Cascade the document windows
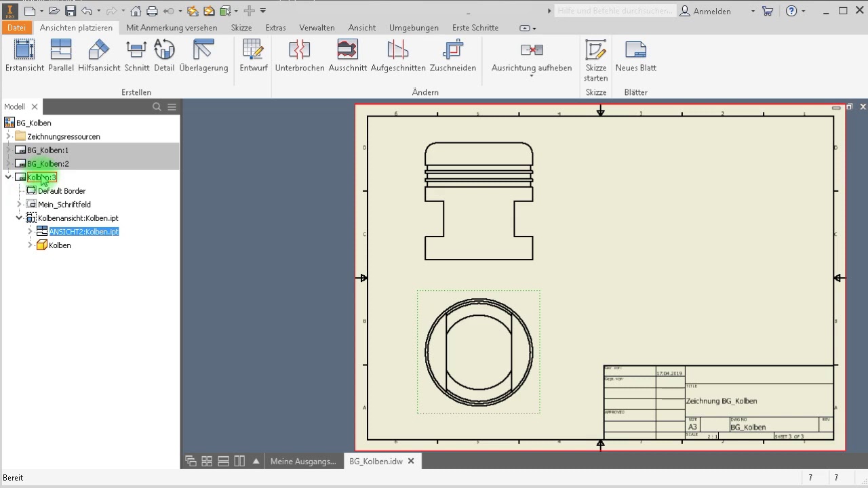The image size is (868, 488). pyautogui.click(x=191, y=461)
